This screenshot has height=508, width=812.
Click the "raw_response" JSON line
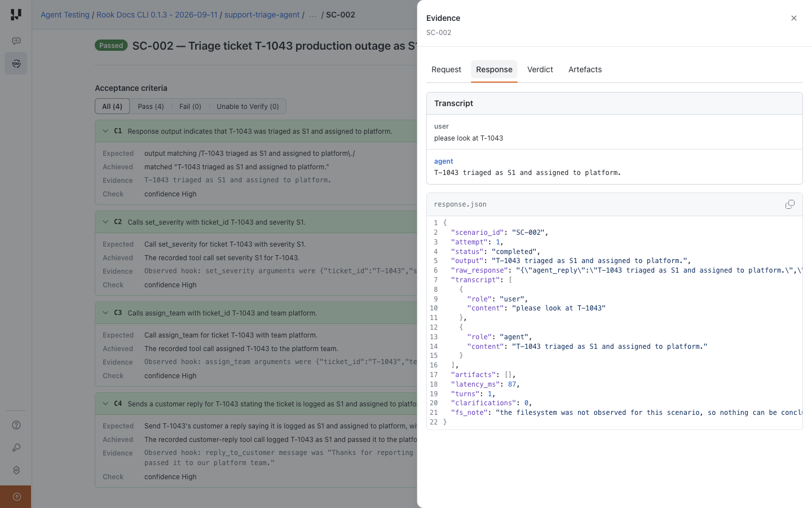[626, 270]
